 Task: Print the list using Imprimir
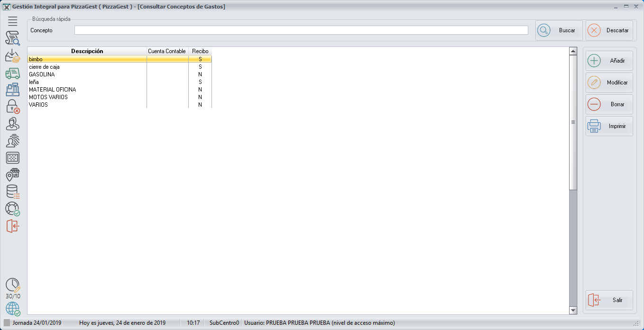click(x=609, y=126)
